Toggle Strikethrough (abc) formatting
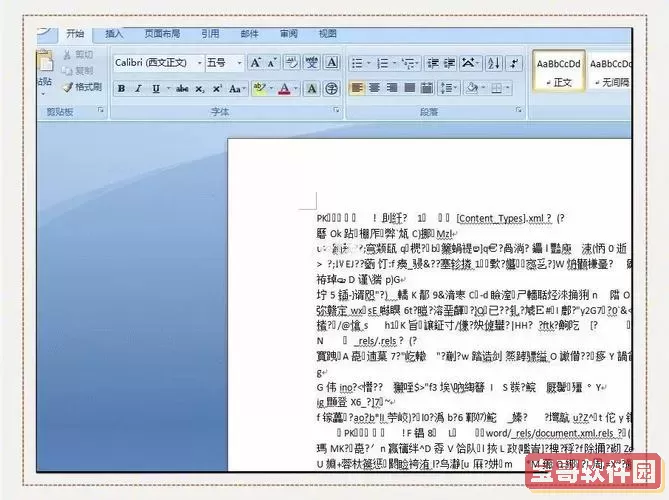The image size is (669, 500). coord(182,89)
